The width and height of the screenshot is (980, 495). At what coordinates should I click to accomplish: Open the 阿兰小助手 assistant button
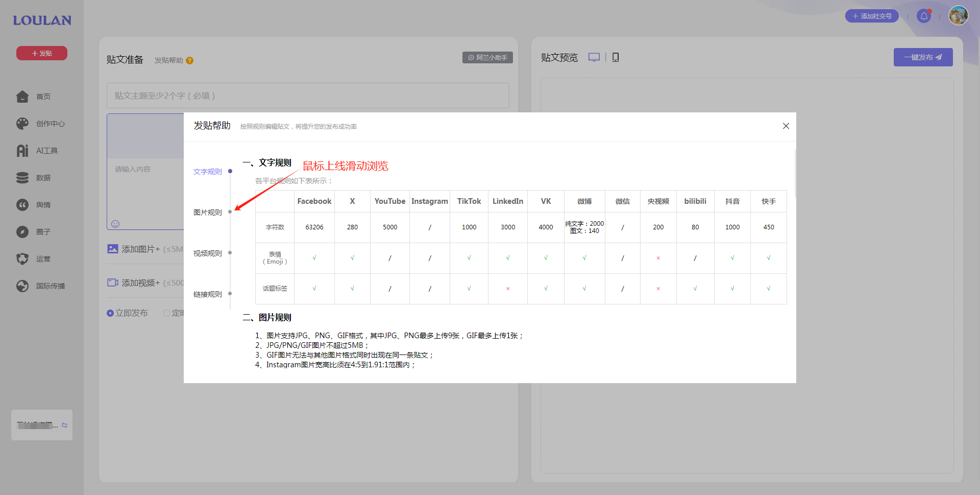[x=487, y=58]
